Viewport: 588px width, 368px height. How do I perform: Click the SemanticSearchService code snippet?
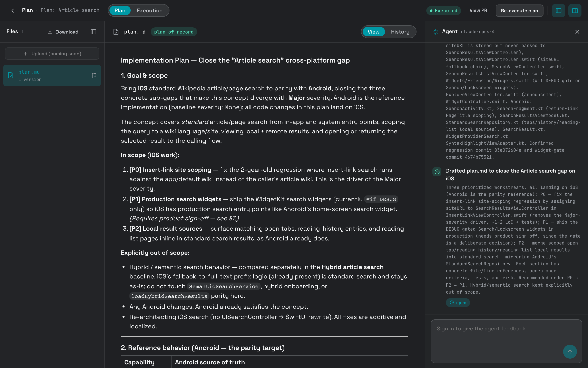pyautogui.click(x=224, y=286)
